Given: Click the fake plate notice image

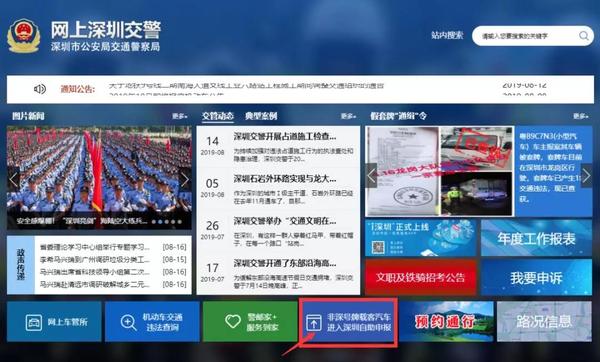Looking at the screenshot, I should 439,171.
